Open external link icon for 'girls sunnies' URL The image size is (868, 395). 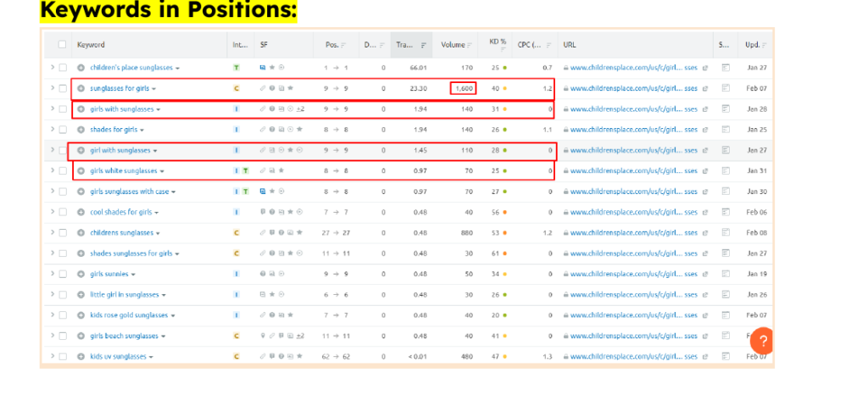tap(704, 275)
